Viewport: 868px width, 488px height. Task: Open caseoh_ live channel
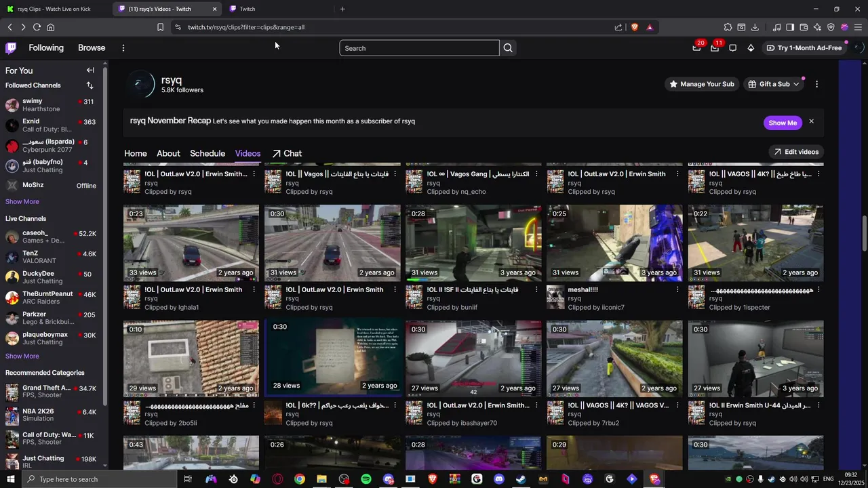coord(51,237)
